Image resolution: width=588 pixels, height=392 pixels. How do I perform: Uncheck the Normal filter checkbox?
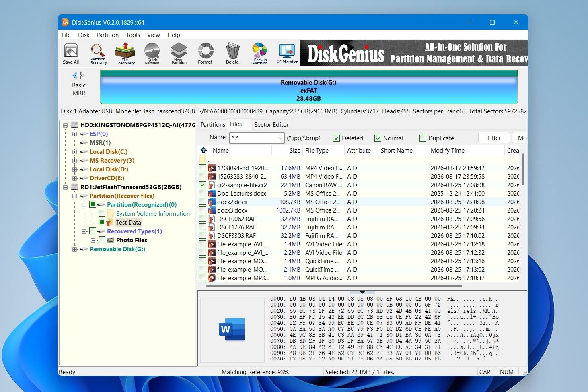[378, 138]
